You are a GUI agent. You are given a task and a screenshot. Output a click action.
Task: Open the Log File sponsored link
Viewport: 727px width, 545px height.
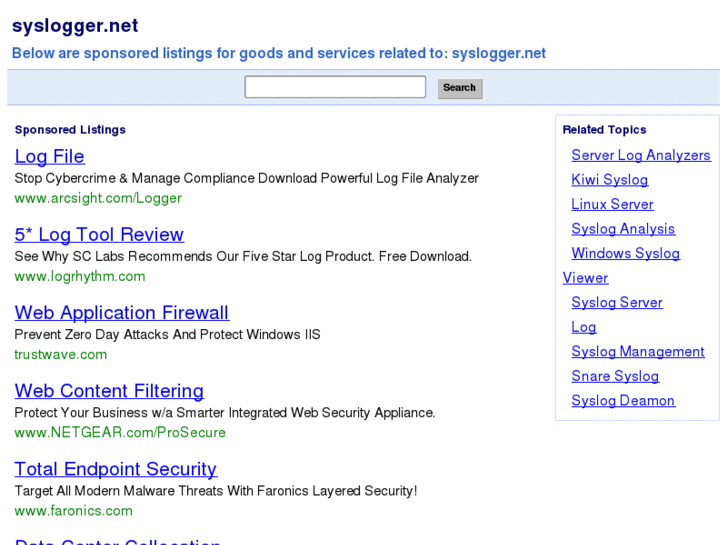[50, 156]
